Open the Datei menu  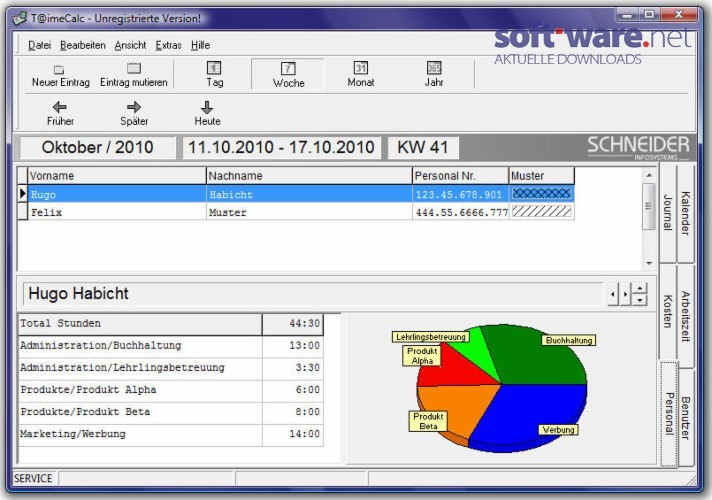coord(39,45)
